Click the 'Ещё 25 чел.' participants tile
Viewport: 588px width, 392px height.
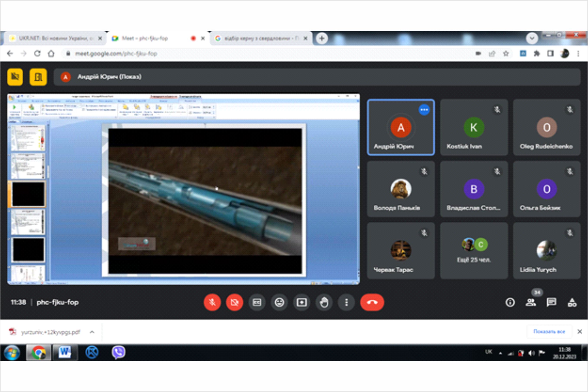(x=474, y=251)
